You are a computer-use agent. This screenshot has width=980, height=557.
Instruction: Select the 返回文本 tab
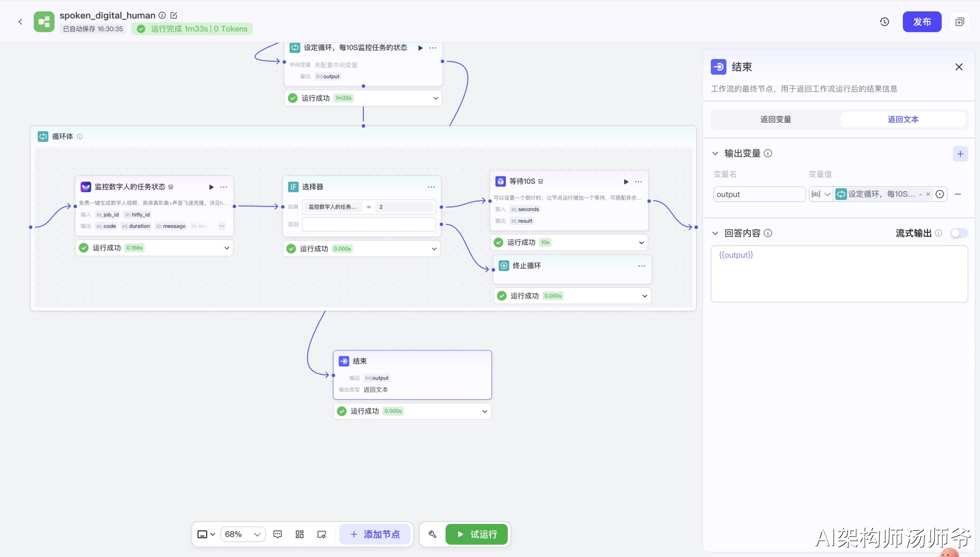point(903,119)
